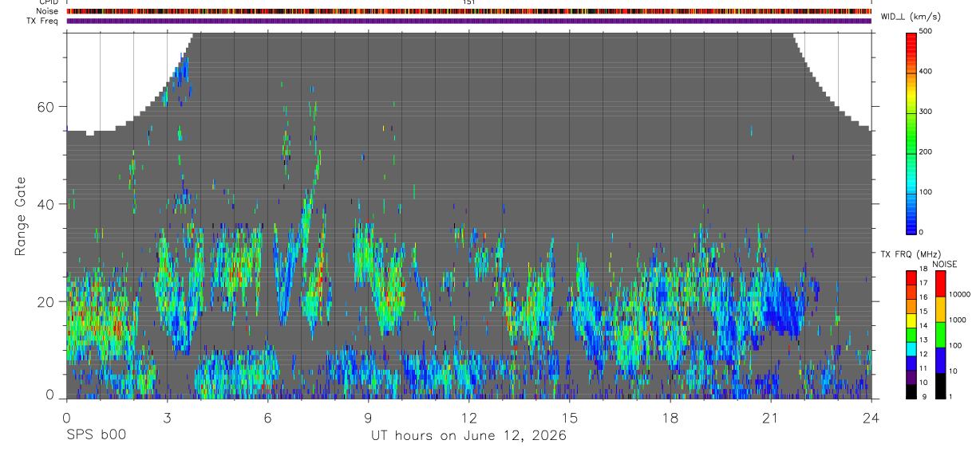
Task: Click the purple TX Freq strip above the plot
Action: (468, 21)
